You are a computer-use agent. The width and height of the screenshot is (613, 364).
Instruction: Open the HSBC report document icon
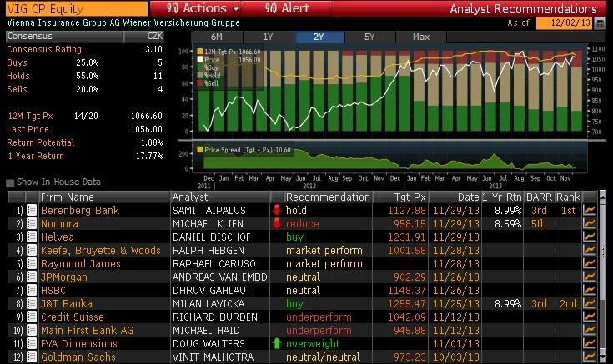click(32, 290)
